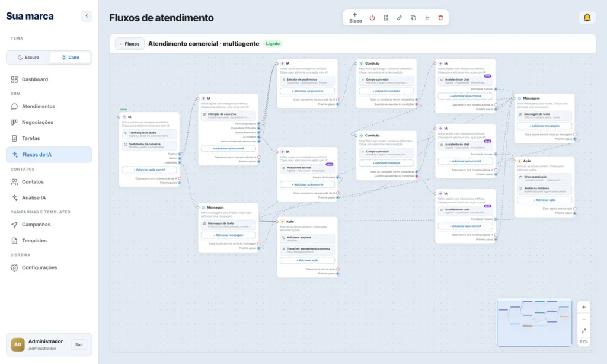607x364 pixels.
Task: Click the download icon in toolbar
Action: (x=427, y=18)
